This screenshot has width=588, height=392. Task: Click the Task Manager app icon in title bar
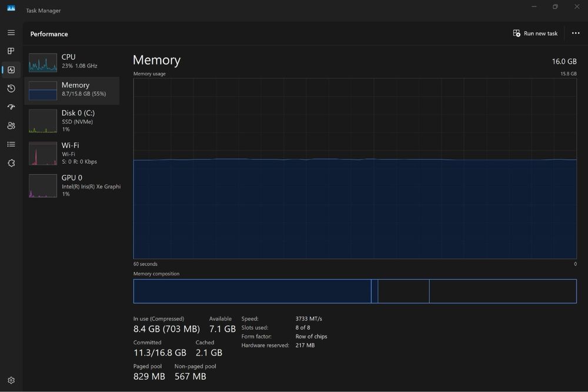pos(11,8)
